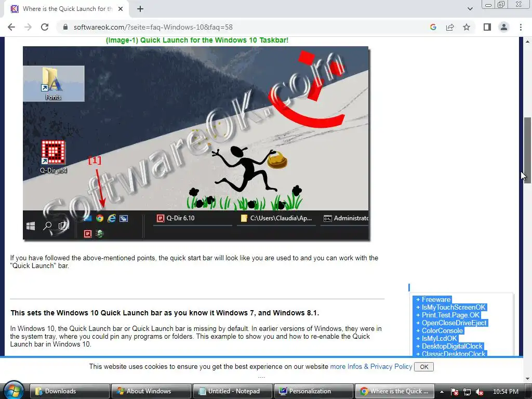Open Action Center flag tray icon
The height and width of the screenshot is (399, 532).
(x=454, y=392)
